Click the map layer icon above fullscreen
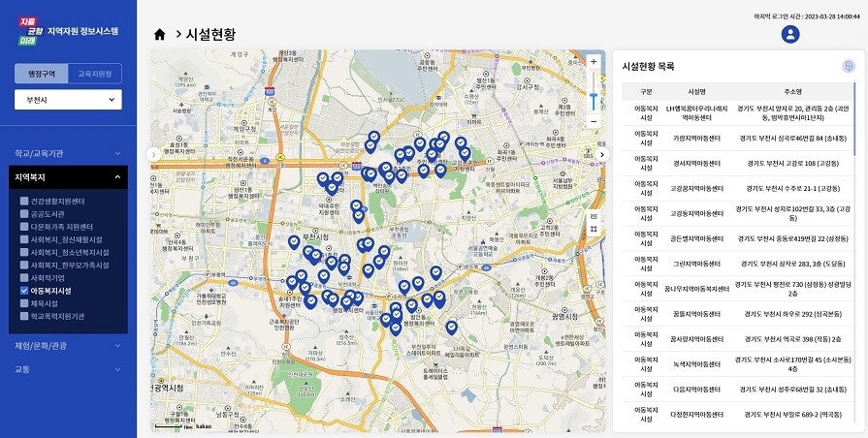868x438 pixels. [x=594, y=216]
